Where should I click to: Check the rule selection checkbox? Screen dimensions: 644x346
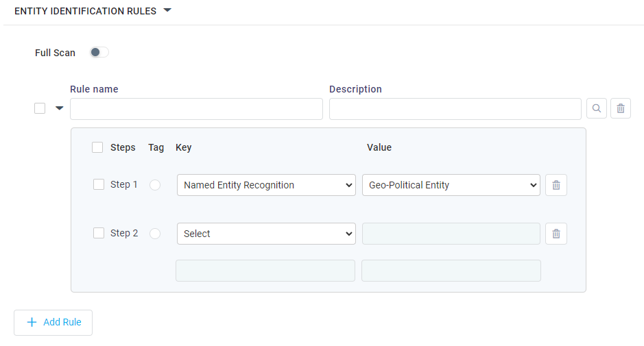(40, 108)
